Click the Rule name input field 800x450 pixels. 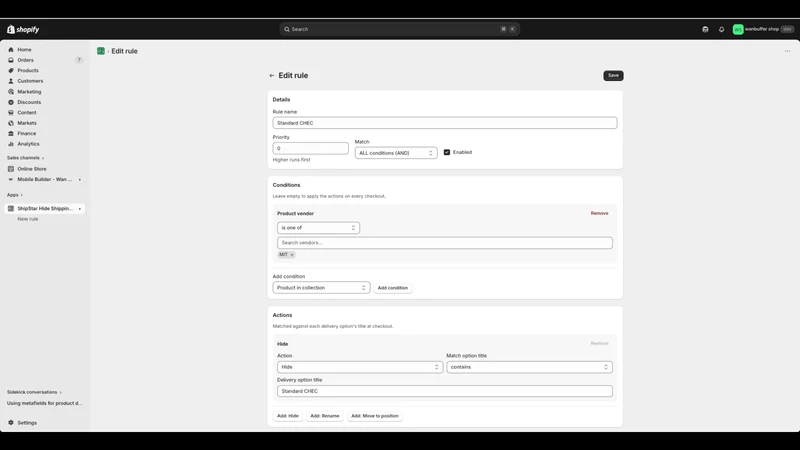click(x=444, y=123)
